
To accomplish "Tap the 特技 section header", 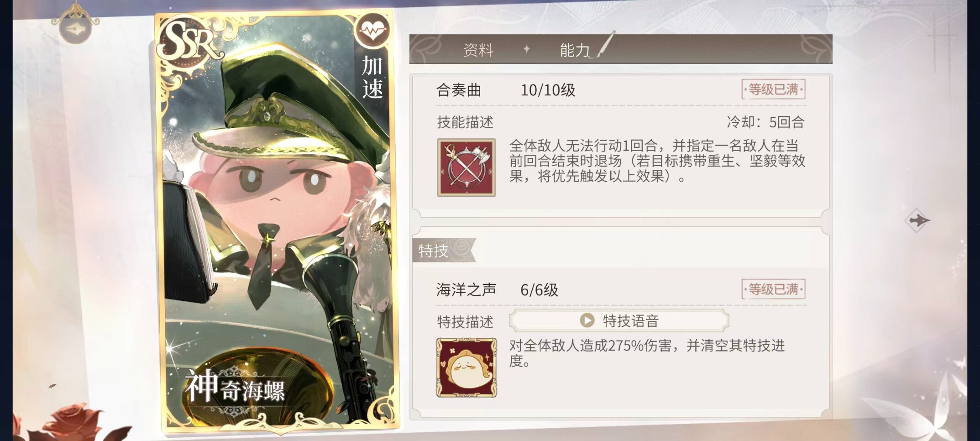I will pos(434,251).
